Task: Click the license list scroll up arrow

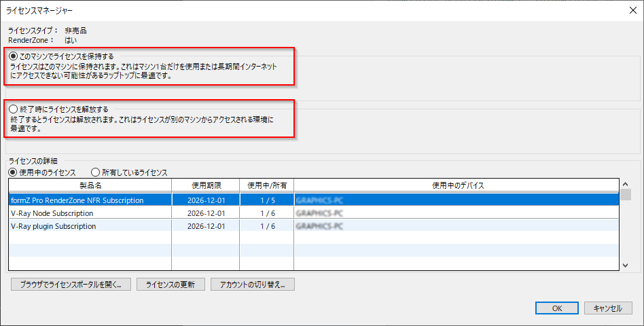Action: coord(625,183)
